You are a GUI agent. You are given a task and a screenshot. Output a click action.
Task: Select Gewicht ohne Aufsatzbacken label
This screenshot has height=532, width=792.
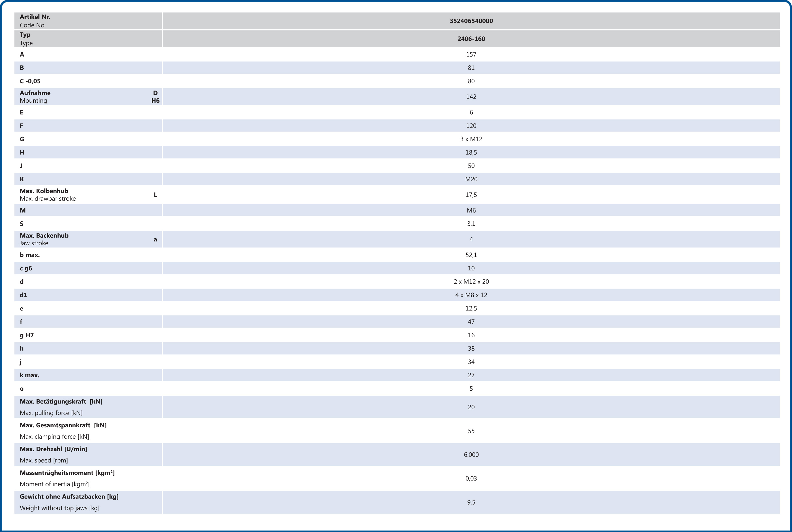coord(69,497)
